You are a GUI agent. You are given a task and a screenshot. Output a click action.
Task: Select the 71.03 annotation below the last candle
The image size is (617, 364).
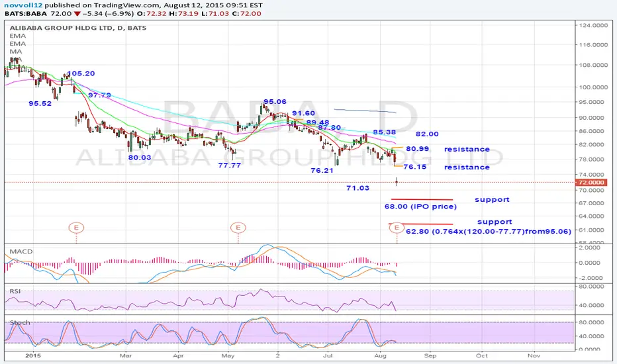tap(357, 188)
